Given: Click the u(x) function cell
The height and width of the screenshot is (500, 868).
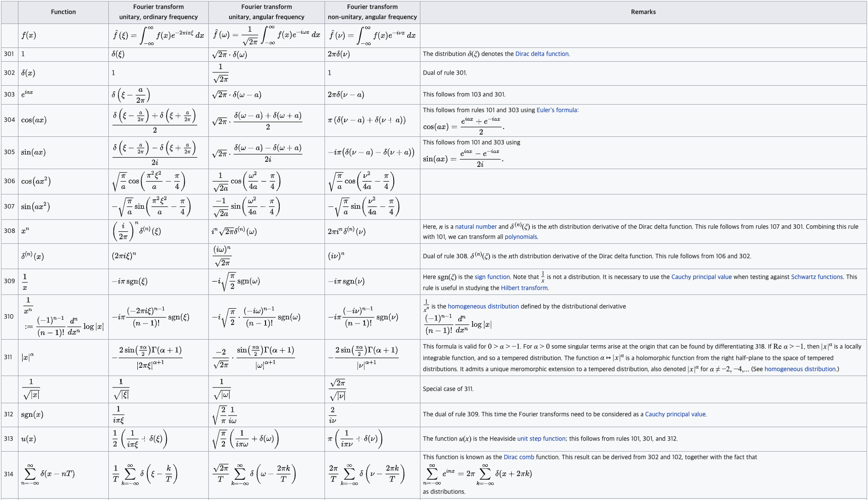Looking at the screenshot, I should 63,439.
